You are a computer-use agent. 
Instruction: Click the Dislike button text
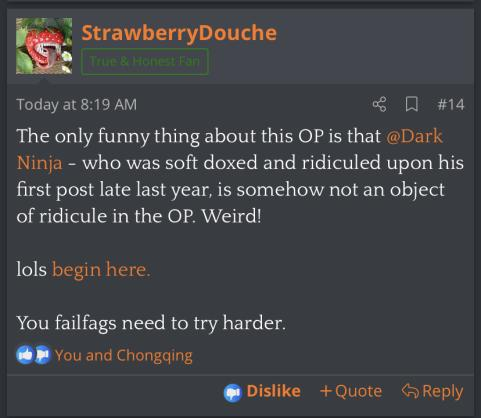click(x=274, y=391)
